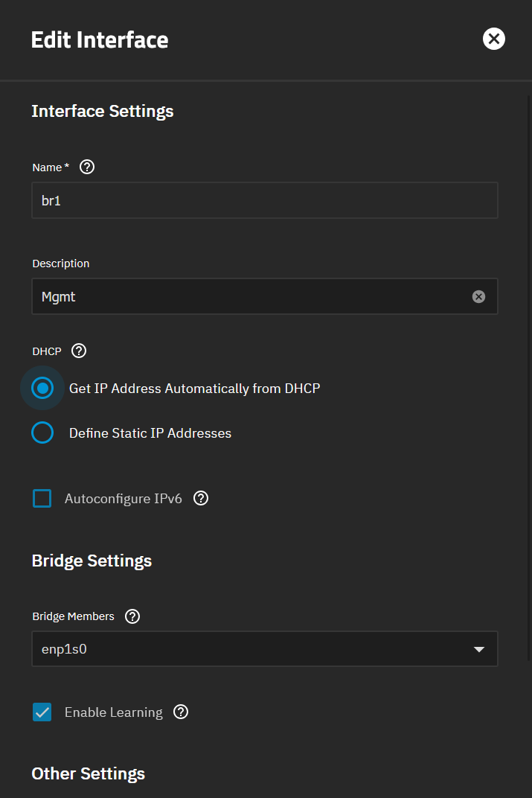
Task: Show the help icon beside Enable Learning
Action: point(181,712)
